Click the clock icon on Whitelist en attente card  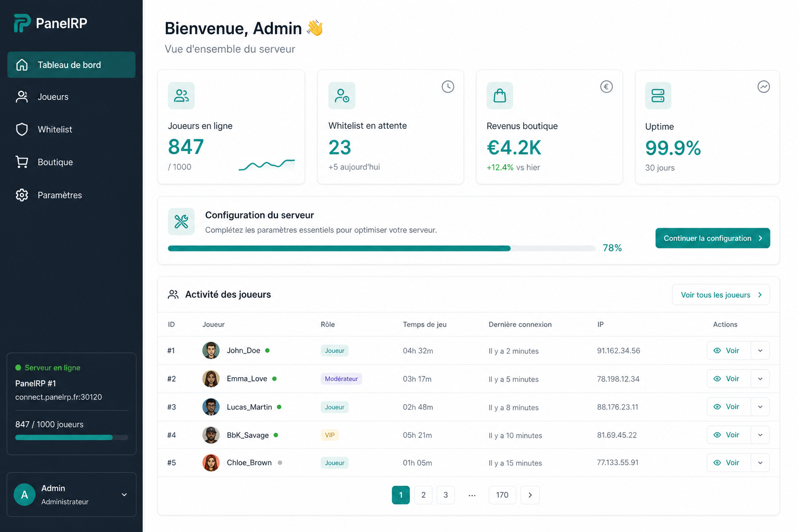448,87
